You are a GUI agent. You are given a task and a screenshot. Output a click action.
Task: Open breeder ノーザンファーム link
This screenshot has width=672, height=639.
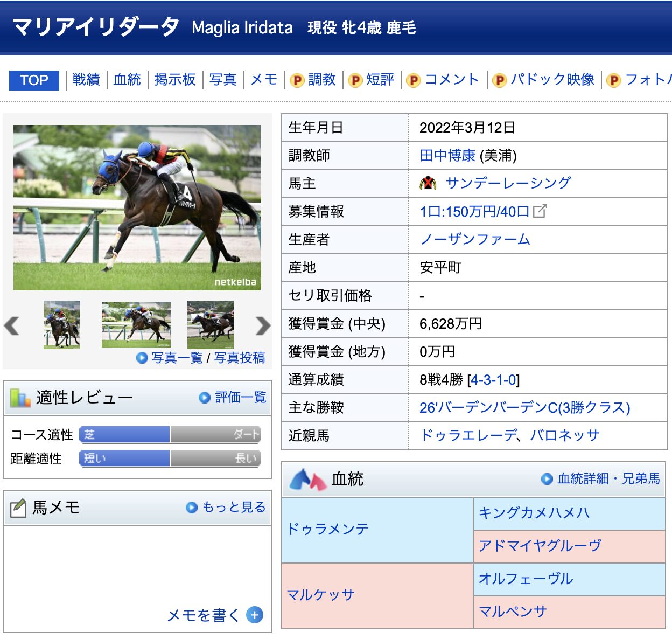pos(475,240)
